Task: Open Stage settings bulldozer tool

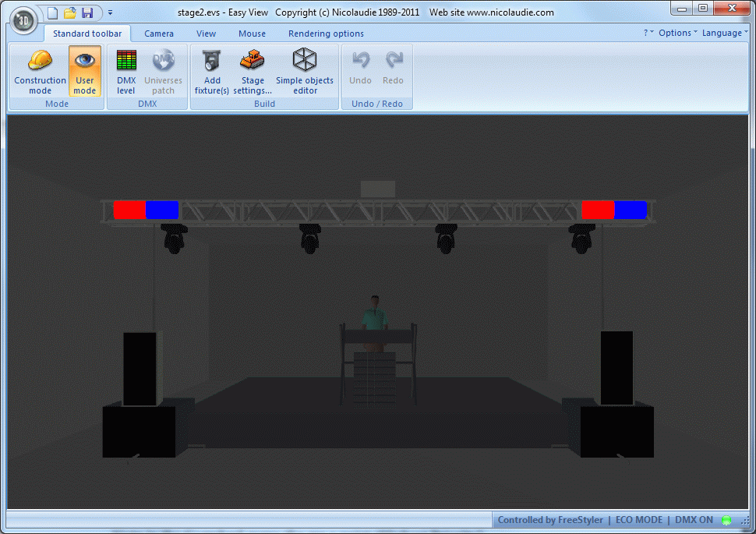Action: pos(253,72)
